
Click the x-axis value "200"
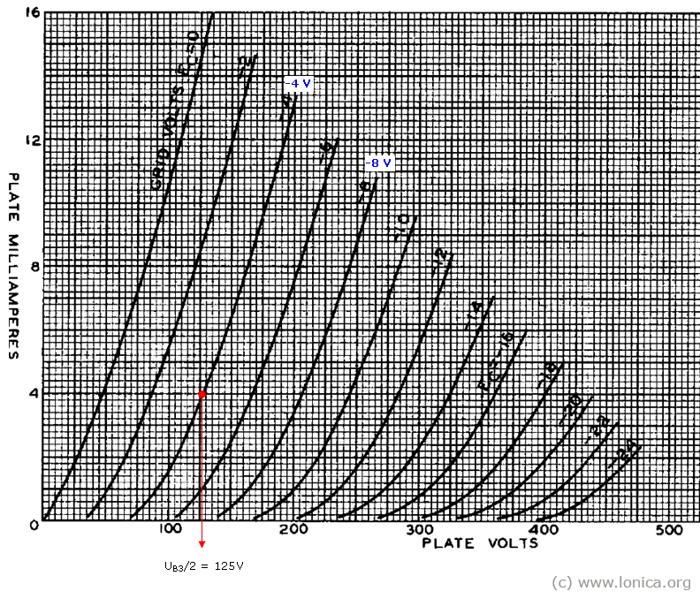293,529
